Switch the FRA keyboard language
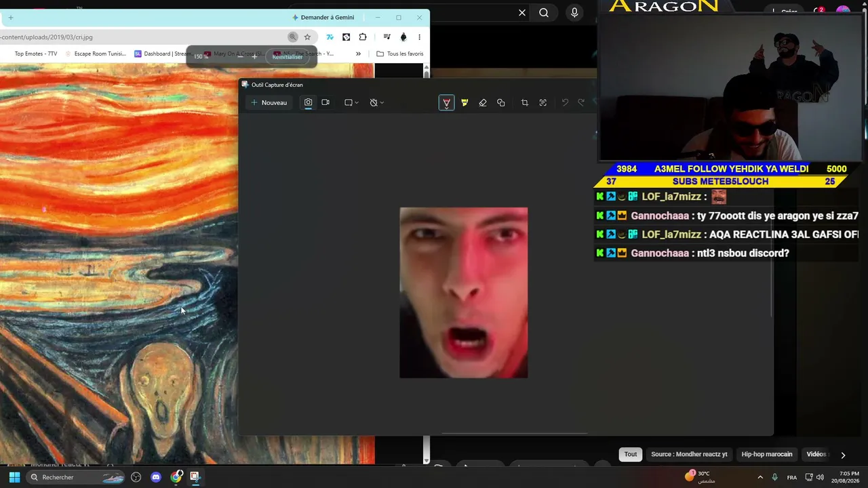This screenshot has height=488, width=868. [x=792, y=477]
